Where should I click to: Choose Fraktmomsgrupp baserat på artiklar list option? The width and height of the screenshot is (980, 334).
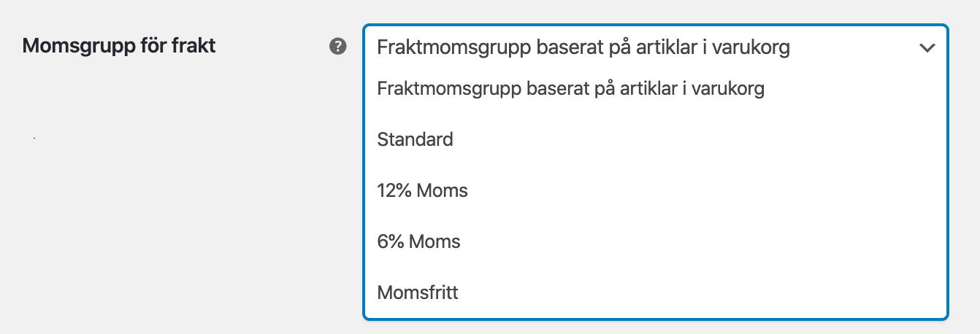(x=570, y=89)
